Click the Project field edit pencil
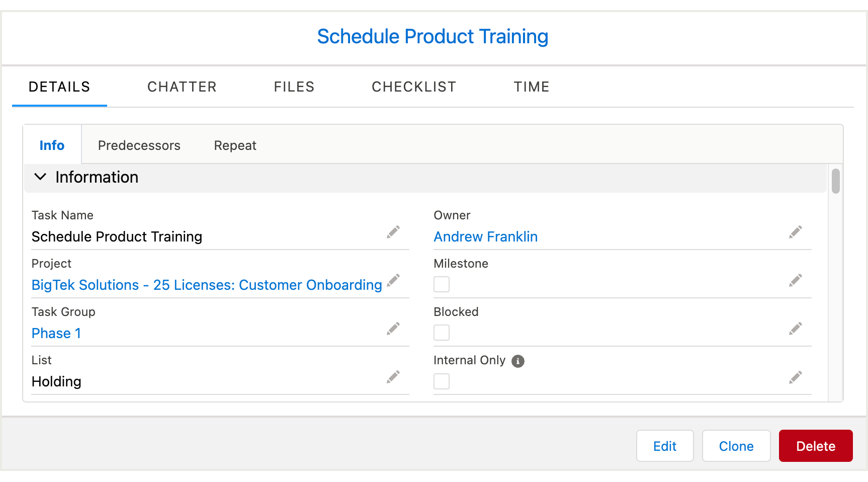The height and width of the screenshot is (482, 868). [x=393, y=280]
